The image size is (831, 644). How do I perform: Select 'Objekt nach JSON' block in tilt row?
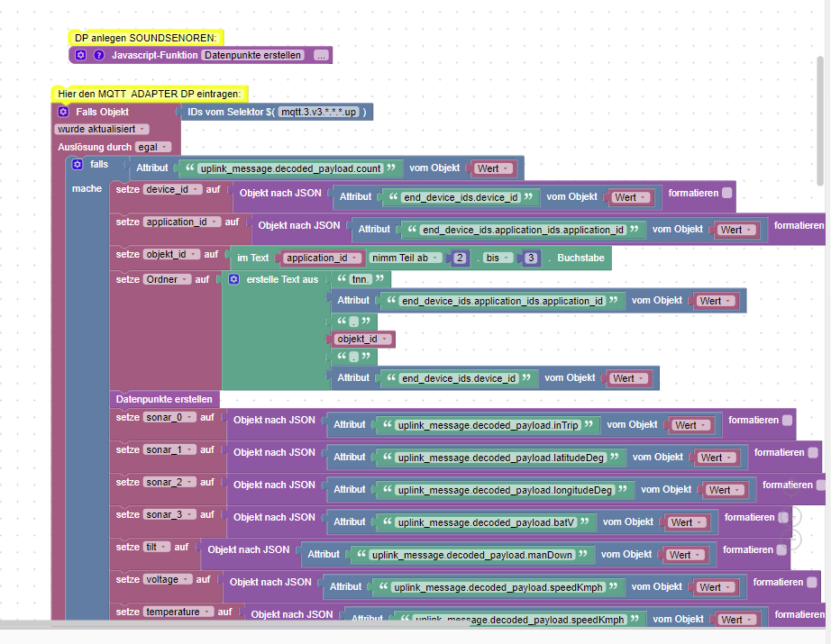249,549
